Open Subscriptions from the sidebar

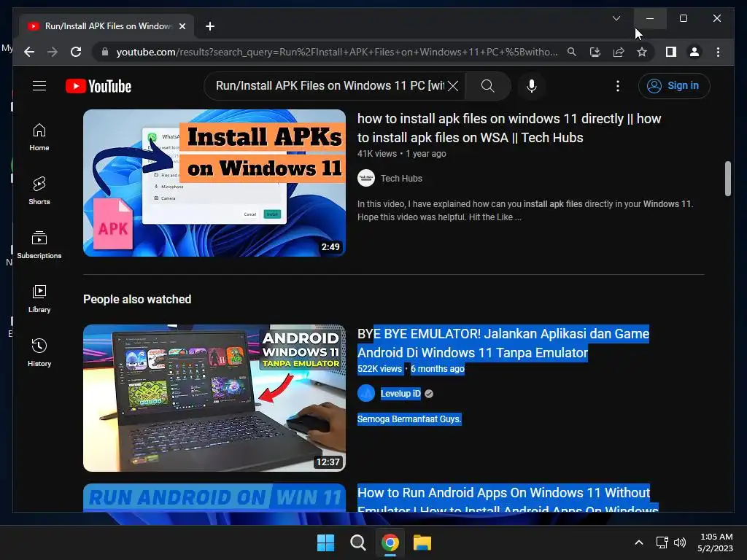(x=39, y=245)
